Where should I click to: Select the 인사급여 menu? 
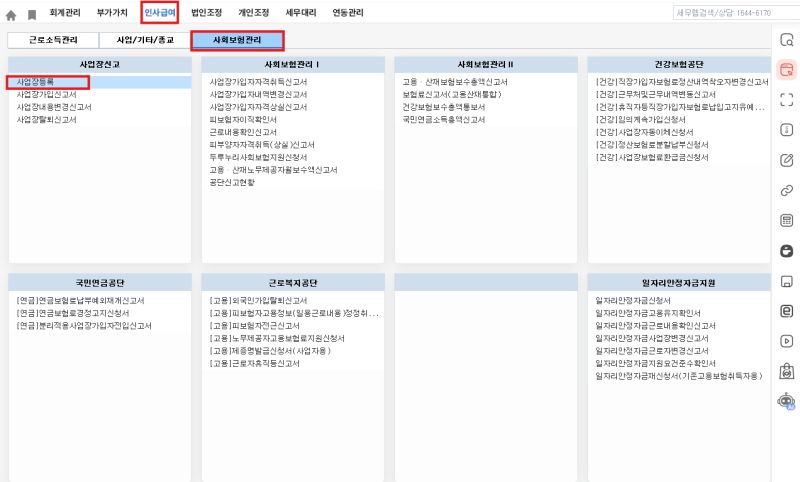[x=160, y=13]
